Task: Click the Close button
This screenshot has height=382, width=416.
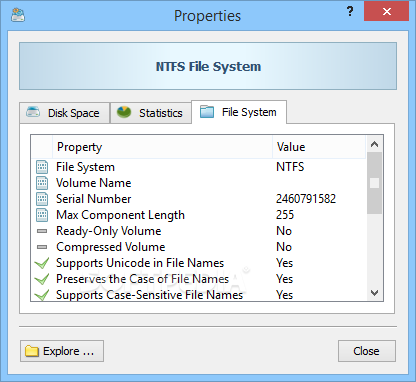Action: click(367, 351)
